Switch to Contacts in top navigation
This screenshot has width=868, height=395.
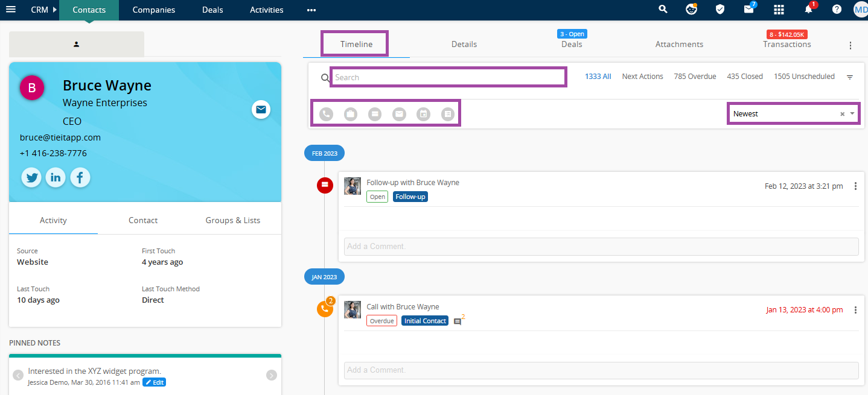[89, 10]
